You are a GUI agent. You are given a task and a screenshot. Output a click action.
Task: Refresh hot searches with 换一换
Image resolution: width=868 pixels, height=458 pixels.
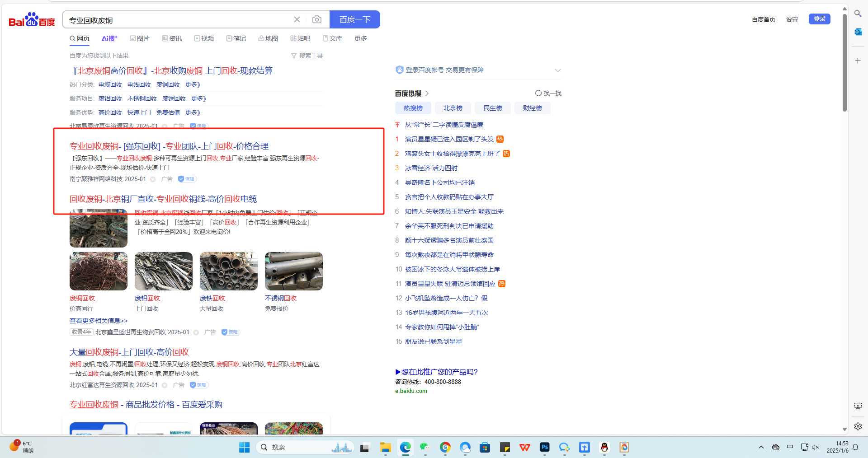(x=548, y=93)
